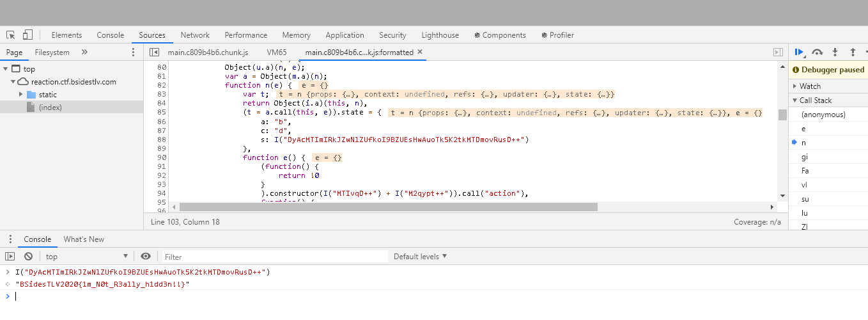Image resolution: width=868 pixels, height=320 pixels.
Task: Open the What's New drawer tab
Action: click(84, 239)
